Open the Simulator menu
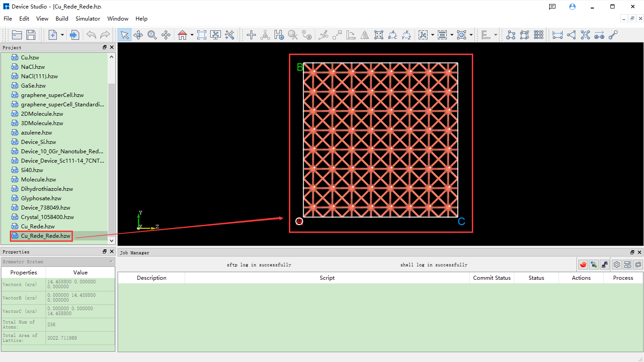The height and width of the screenshot is (362, 644). tap(88, 19)
